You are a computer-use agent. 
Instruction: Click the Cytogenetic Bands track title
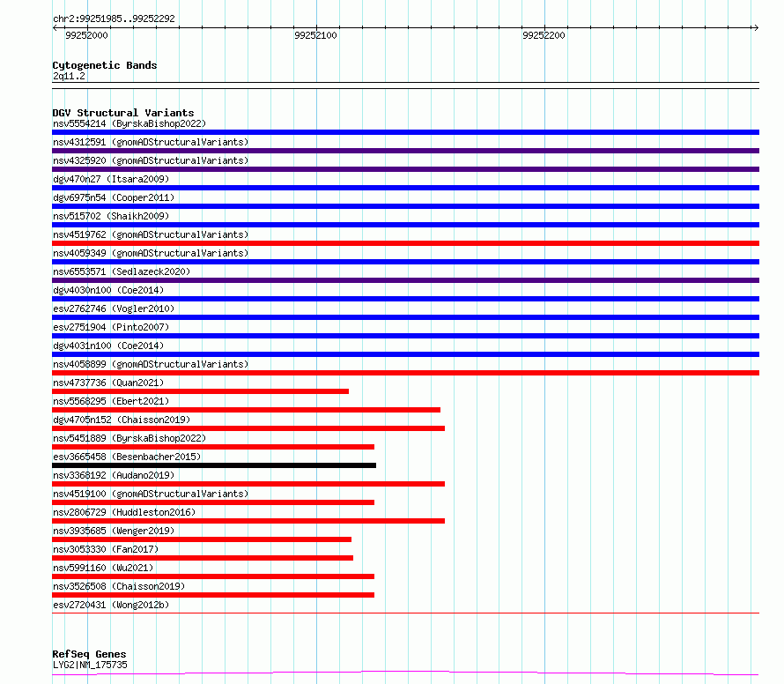tap(105, 65)
